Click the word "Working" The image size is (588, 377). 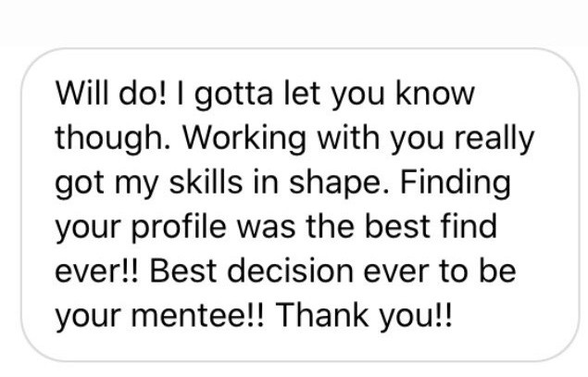[x=244, y=140]
